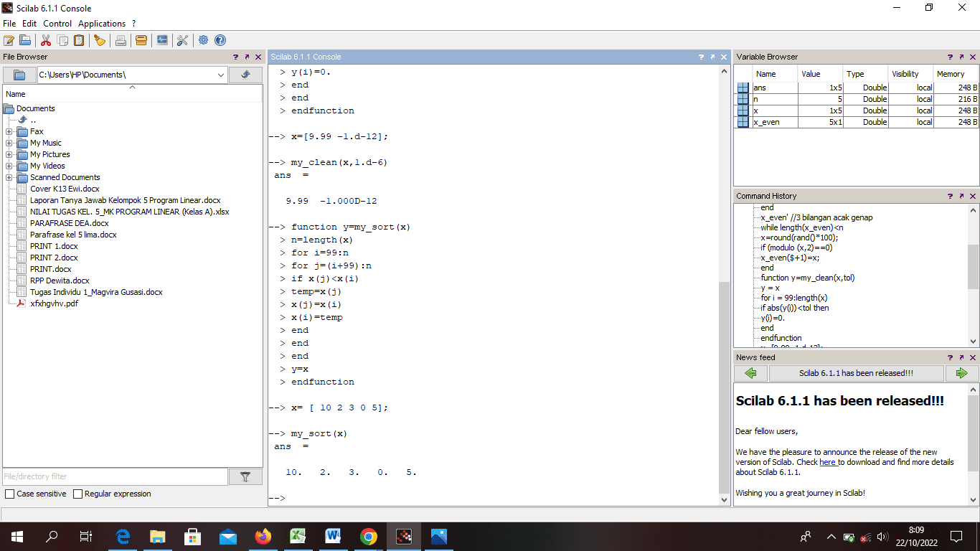Open Google Chrome from the taskbar
Image resolution: width=980 pixels, height=551 pixels.
click(x=369, y=536)
